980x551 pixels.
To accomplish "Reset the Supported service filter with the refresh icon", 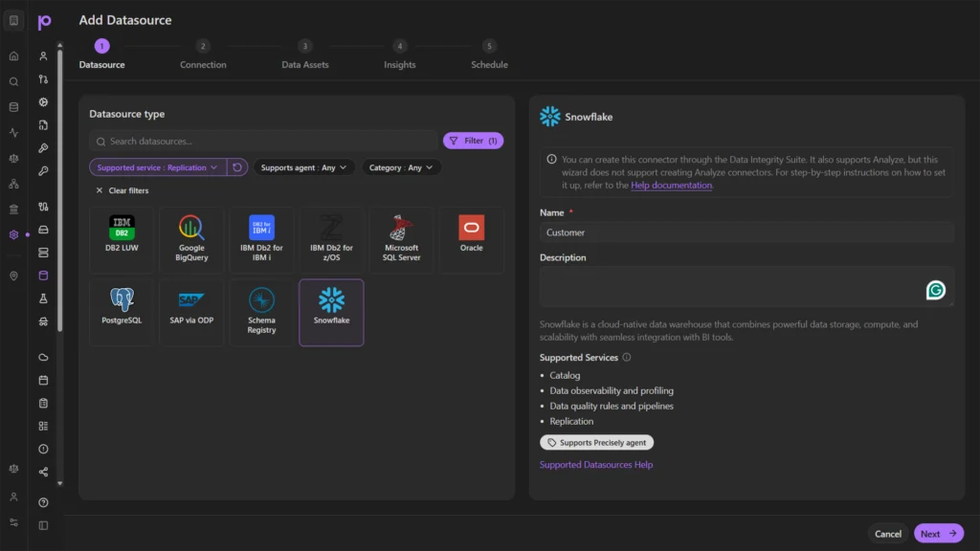I will pyautogui.click(x=237, y=167).
